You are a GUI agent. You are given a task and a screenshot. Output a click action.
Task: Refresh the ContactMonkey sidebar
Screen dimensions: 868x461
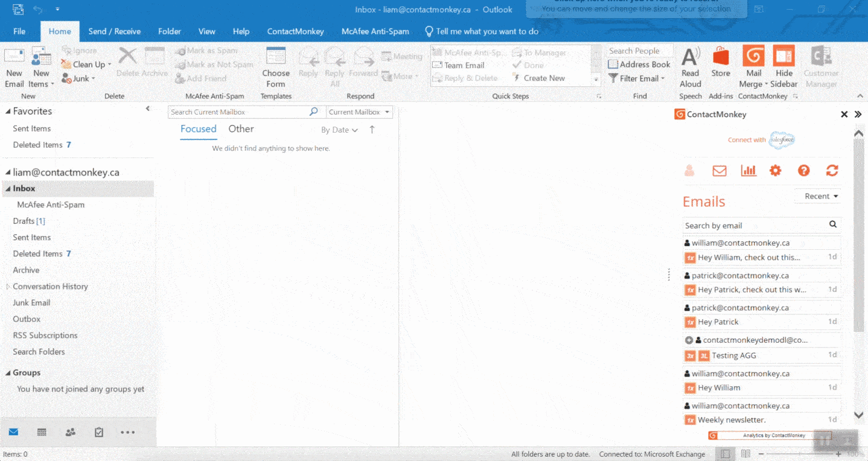tap(832, 171)
